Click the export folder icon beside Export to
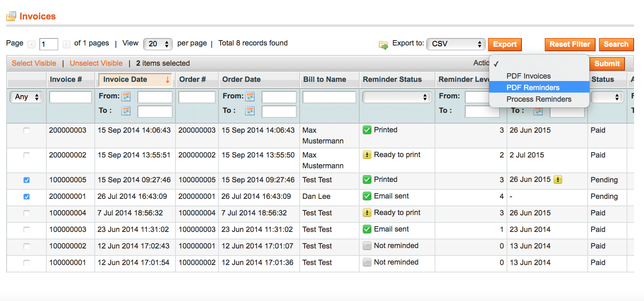The height and width of the screenshot is (301, 644). coord(383,45)
